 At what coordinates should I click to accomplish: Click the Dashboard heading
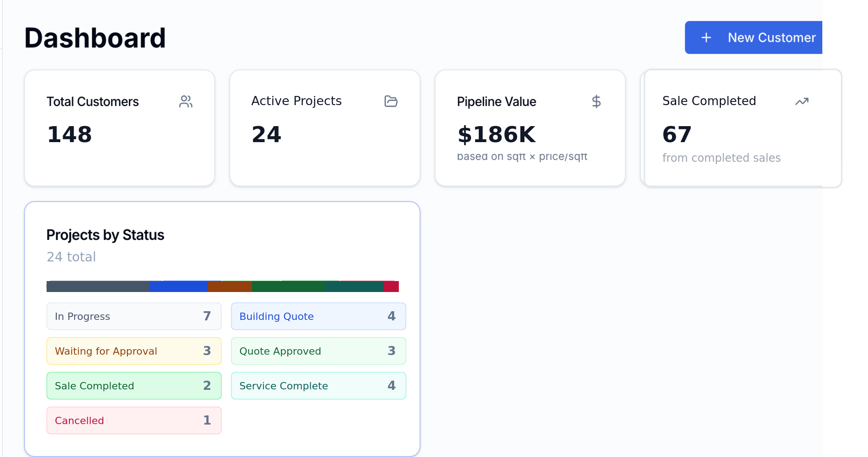(95, 38)
